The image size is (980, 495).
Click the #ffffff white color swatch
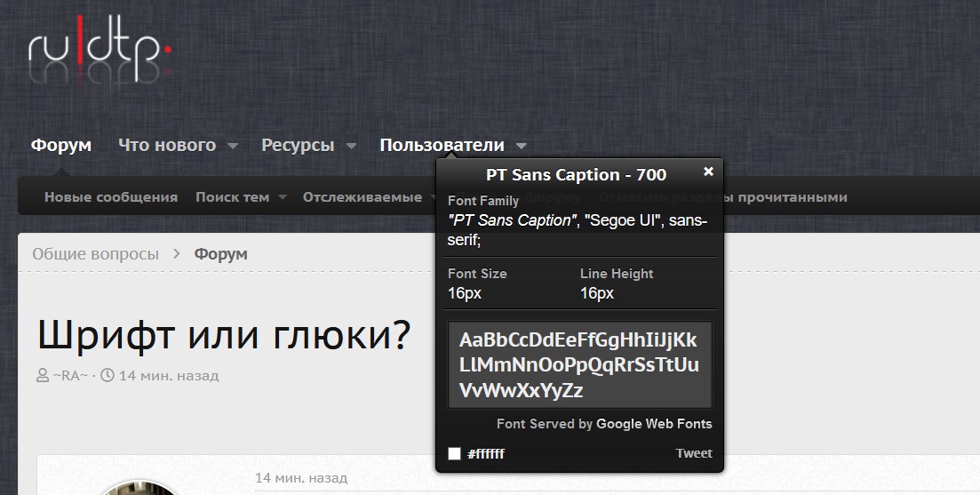point(454,454)
